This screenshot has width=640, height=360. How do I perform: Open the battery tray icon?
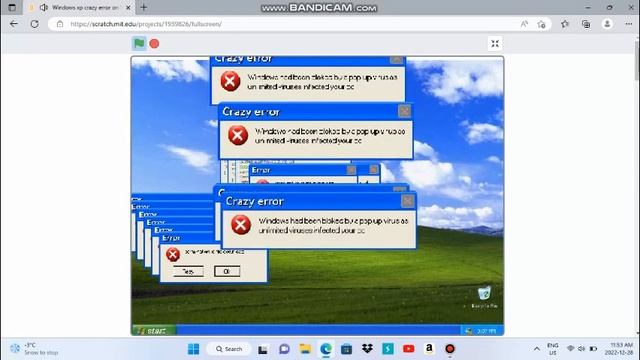593,349
